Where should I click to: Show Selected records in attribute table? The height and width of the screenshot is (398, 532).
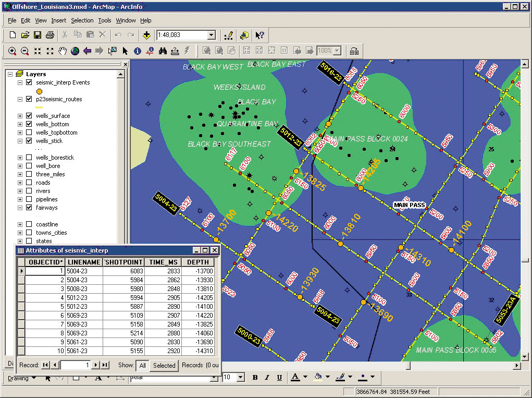164,365
